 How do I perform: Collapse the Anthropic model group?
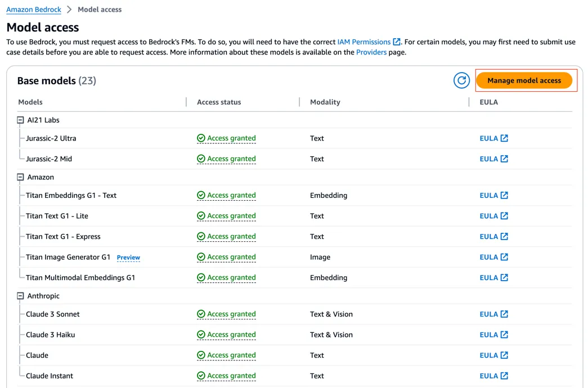[x=20, y=296]
